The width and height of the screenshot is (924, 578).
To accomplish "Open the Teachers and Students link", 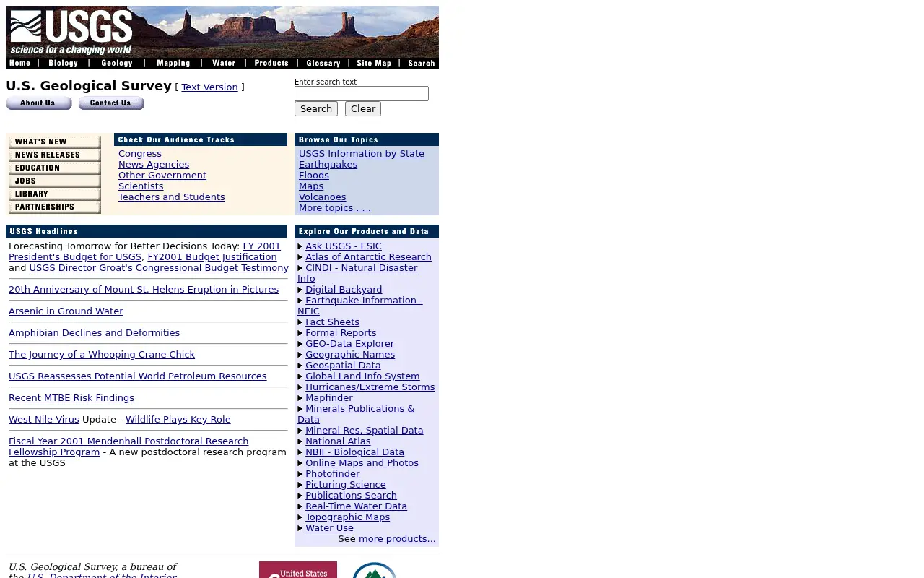I will point(172,197).
